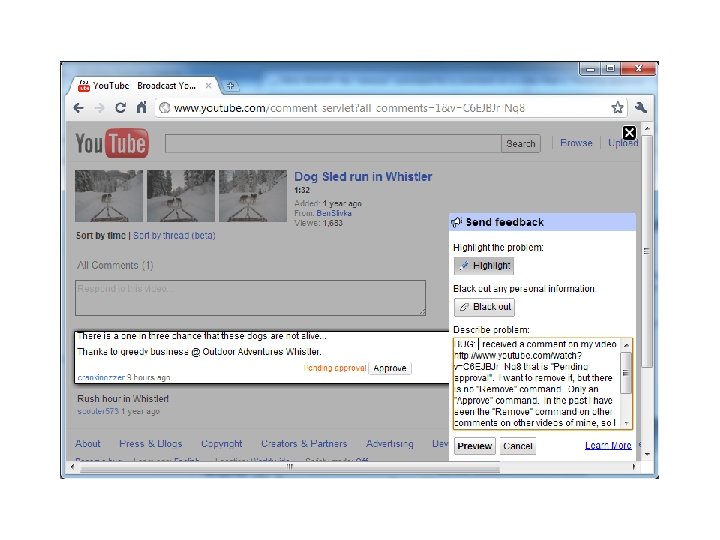Click the All Comments (1) heading
The width and height of the screenshot is (720, 540).
115,265
